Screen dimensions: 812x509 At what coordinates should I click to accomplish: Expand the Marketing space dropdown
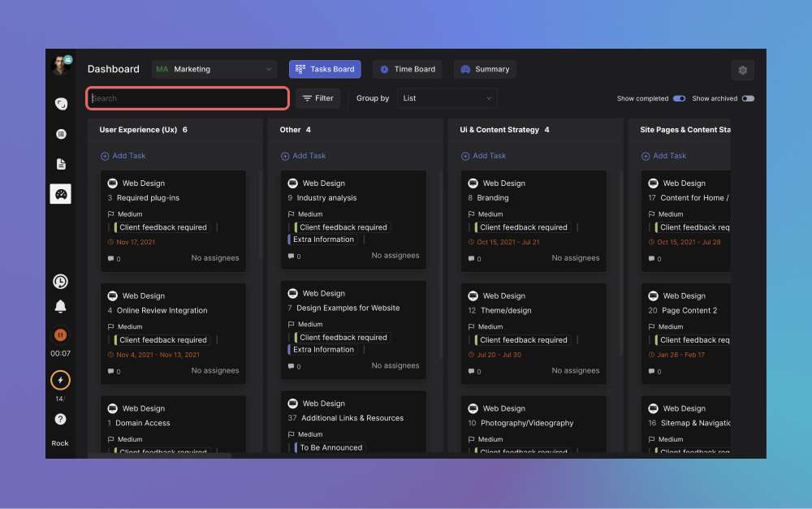215,70
